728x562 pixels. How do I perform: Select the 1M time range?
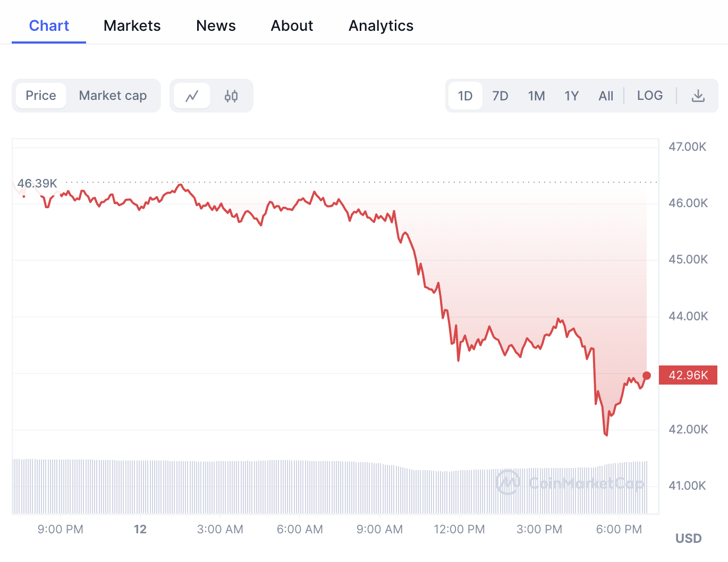pos(536,96)
